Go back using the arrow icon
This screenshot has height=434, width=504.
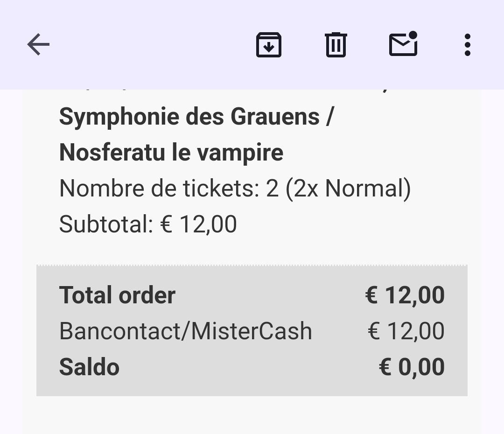[39, 44]
